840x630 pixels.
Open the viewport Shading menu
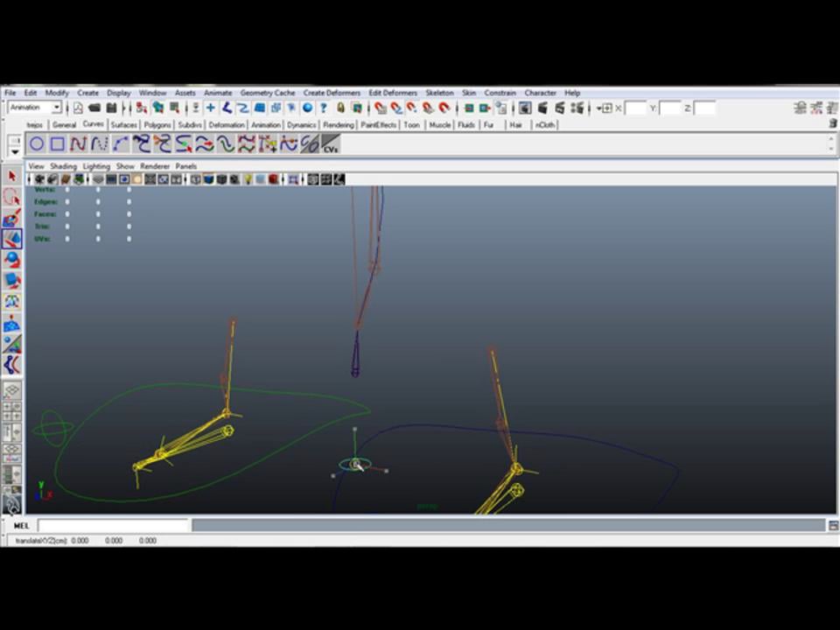[x=63, y=166]
